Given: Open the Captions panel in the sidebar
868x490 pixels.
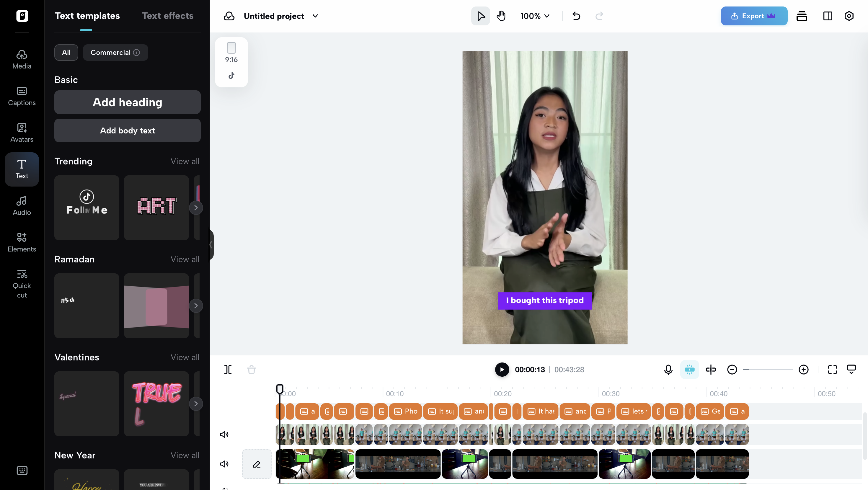Looking at the screenshot, I should [22, 97].
